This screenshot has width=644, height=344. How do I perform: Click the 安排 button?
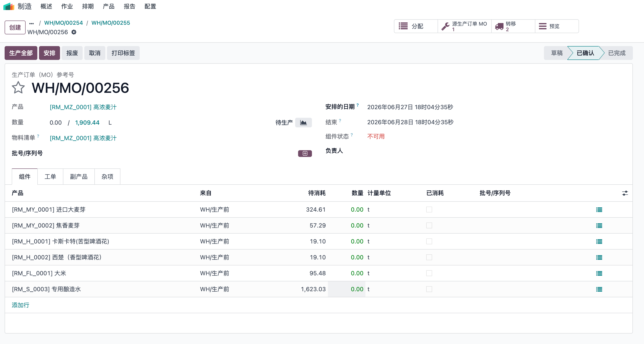(50, 53)
